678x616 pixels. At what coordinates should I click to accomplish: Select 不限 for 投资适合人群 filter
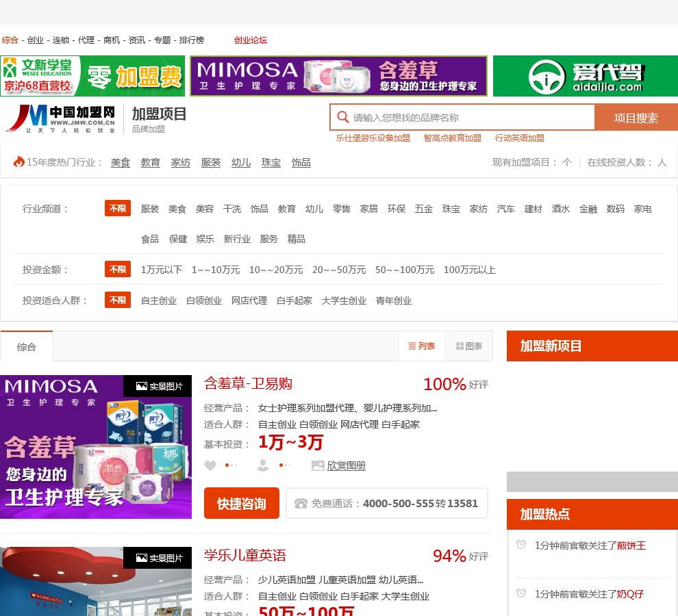[x=118, y=300]
